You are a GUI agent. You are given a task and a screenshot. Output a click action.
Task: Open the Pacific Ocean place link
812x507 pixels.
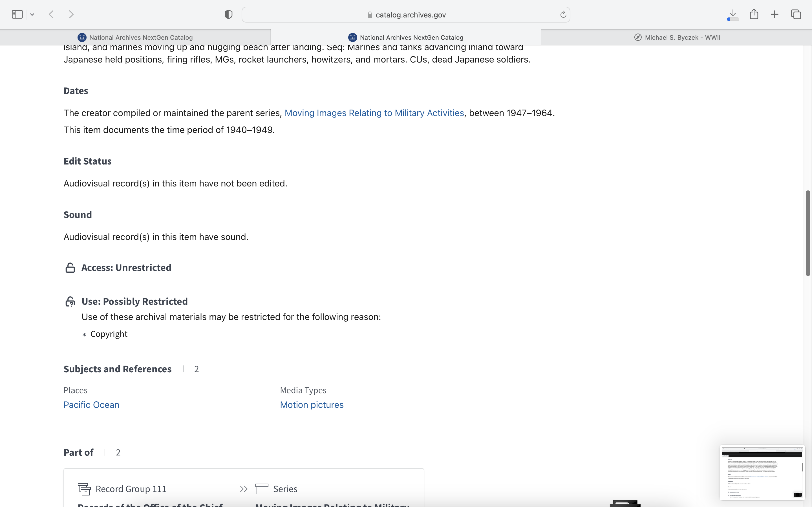[91, 405]
